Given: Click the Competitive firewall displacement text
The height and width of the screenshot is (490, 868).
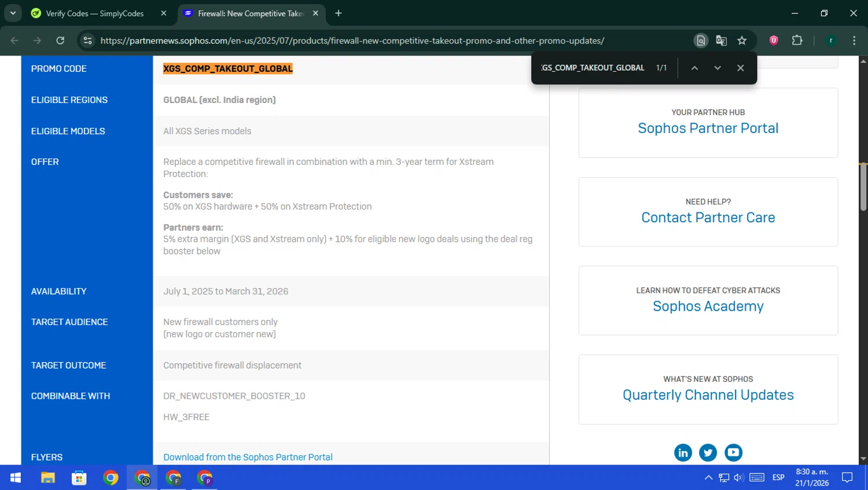Looking at the screenshot, I should [x=232, y=366].
